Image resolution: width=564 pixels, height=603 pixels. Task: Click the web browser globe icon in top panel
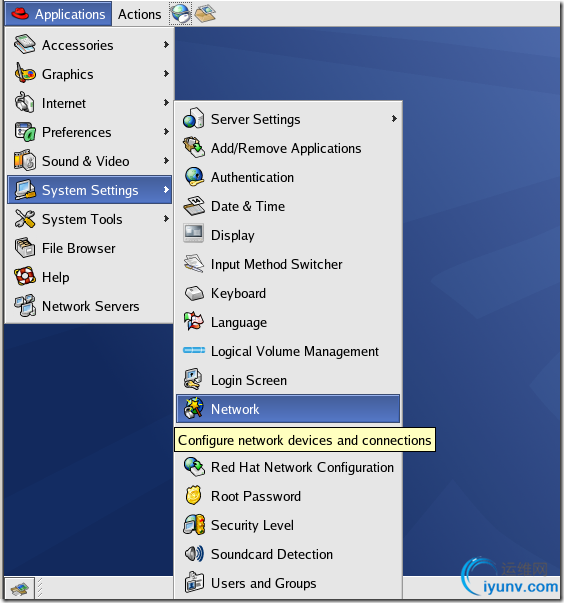pos(181,14)
